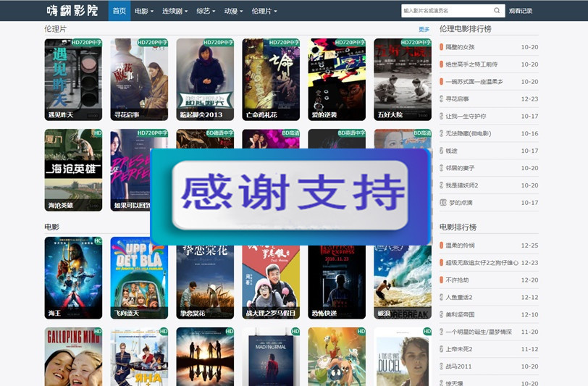Click the 感谢支持 banner

pyautogui.click(x=290, y=196)
